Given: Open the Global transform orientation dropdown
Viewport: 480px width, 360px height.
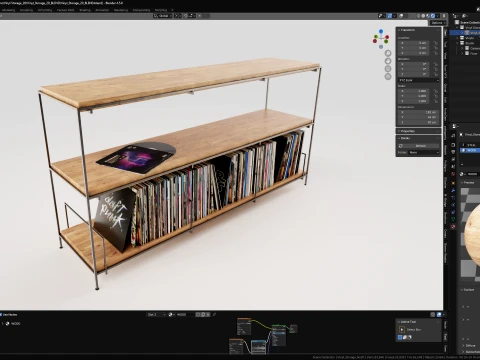Looking at the screenshot, I should click(163, 16).
